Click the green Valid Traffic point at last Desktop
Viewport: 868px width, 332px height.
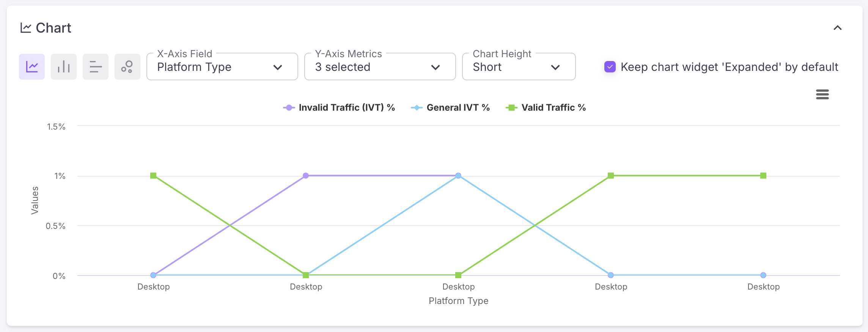763,175
